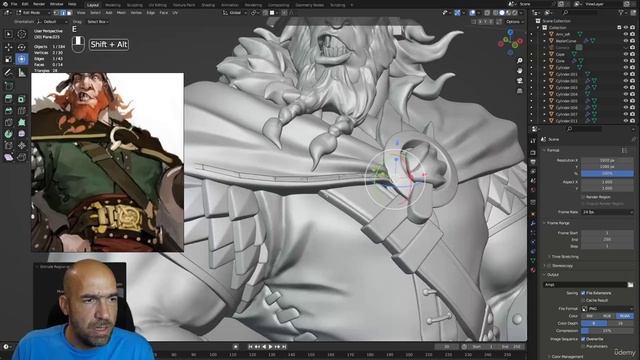Click the timeline Play button

[x=270, y=347]
